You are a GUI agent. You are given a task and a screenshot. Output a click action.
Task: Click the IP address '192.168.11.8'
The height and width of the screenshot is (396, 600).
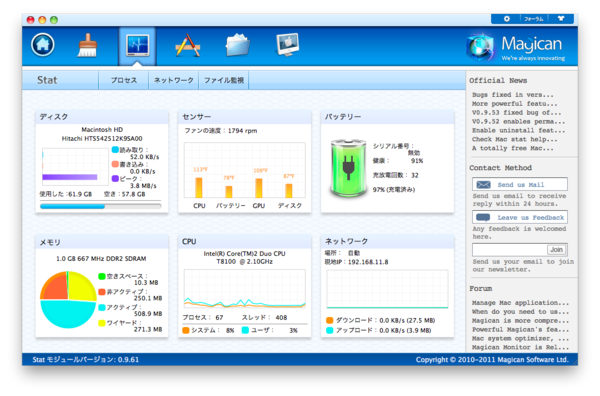pyautogui.click(x=368, y=262)
